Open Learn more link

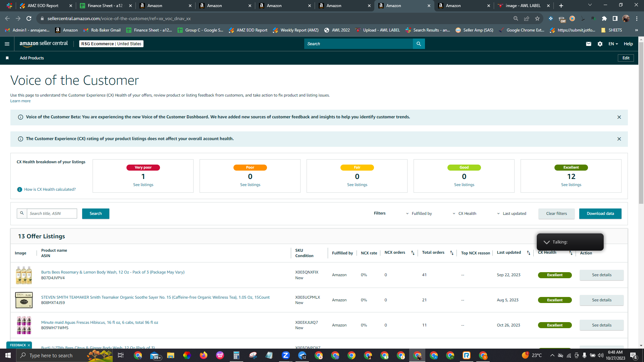pos(20,101)
